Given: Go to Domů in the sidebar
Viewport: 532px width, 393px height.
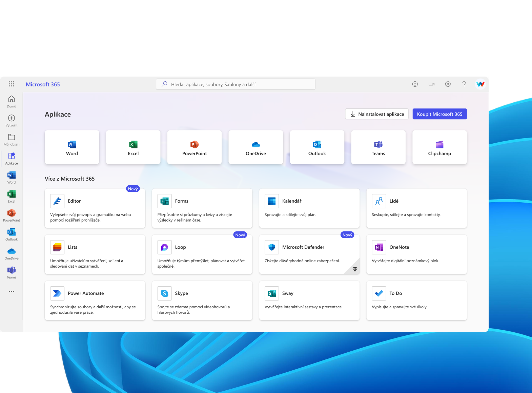Looking at the screenshot, I should [12, 102].
